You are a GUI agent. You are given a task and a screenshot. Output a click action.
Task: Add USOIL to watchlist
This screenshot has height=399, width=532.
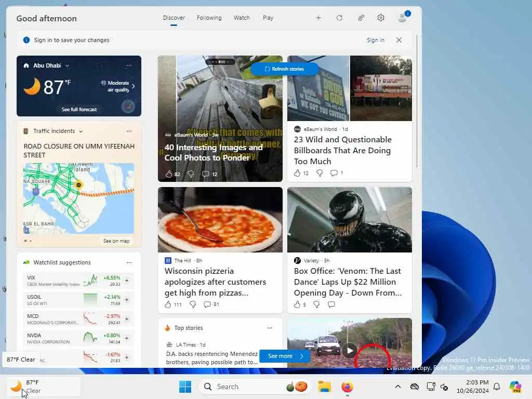point(127,300)
